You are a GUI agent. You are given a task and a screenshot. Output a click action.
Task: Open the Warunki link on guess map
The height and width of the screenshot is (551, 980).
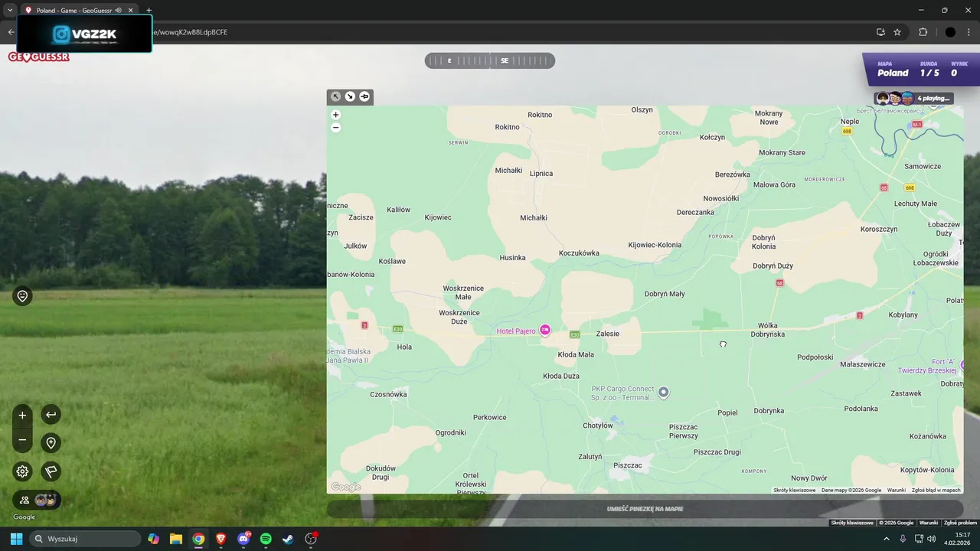pos(896,490)
